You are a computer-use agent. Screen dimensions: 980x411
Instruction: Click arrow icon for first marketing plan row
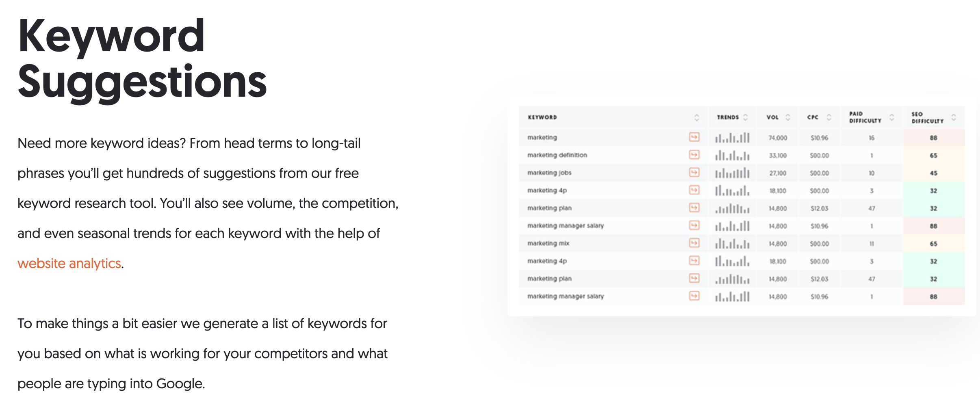point(694,208)
